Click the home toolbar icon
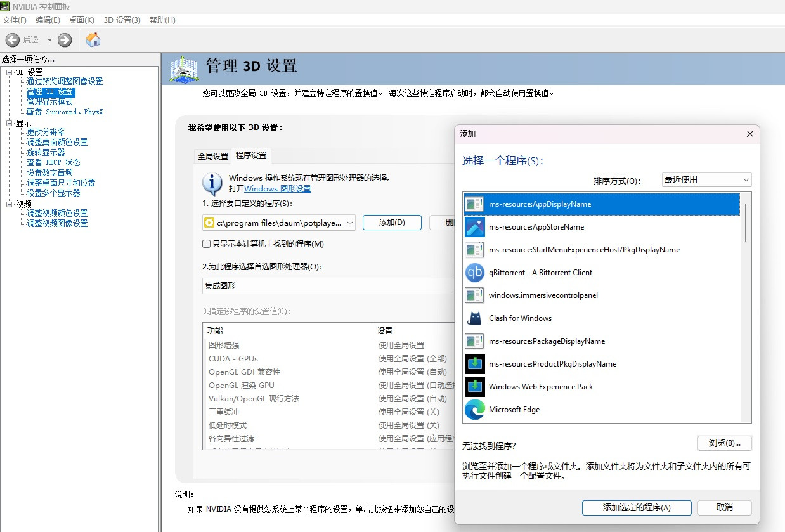Screen dimensions: 785x532 [x=93, y=40]
